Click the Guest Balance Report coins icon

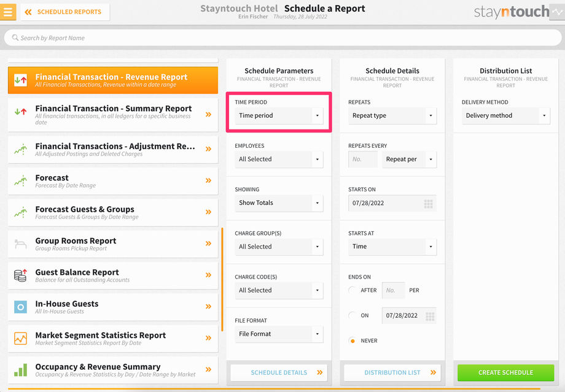20,275
